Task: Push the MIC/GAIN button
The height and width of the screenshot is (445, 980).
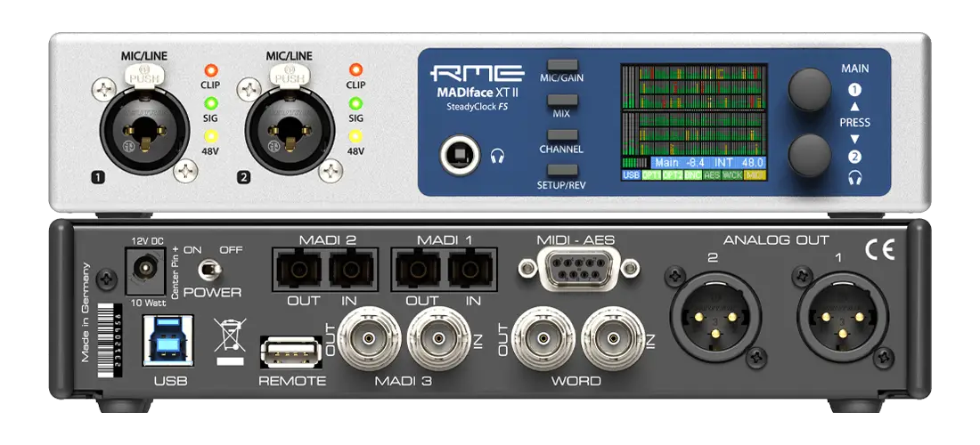Action: pos(563,65)
